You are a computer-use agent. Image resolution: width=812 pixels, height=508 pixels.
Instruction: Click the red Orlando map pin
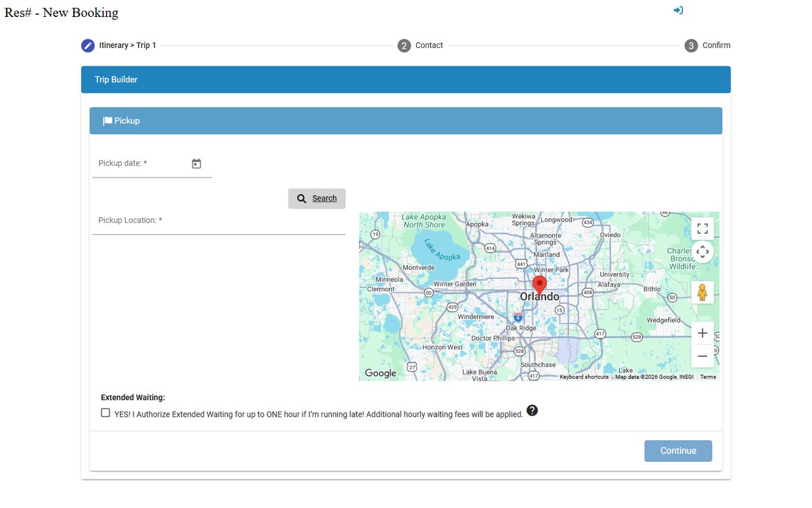[x=539, y=284]
